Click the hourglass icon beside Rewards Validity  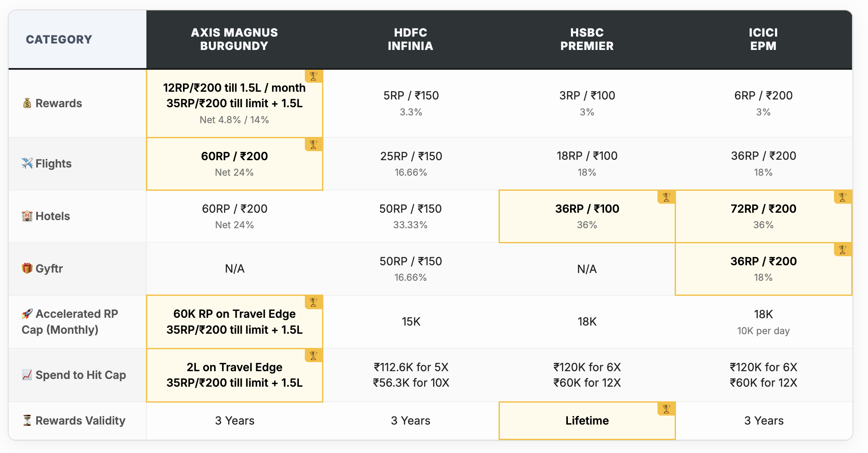(27, 421)
